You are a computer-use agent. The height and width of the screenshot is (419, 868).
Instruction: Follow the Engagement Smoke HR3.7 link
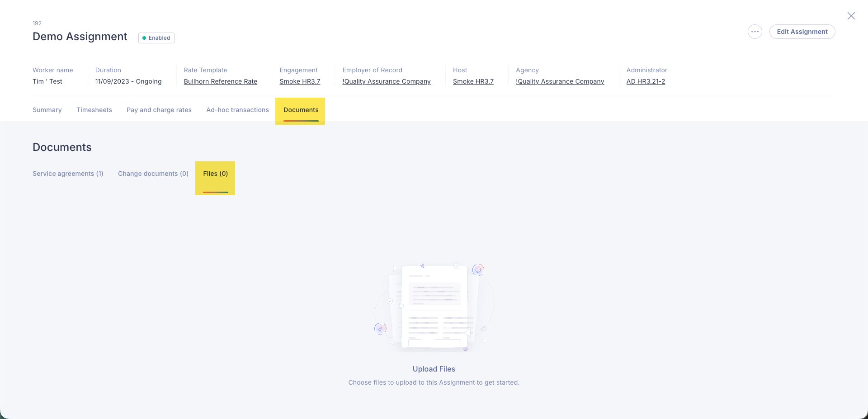click(300, 81)
